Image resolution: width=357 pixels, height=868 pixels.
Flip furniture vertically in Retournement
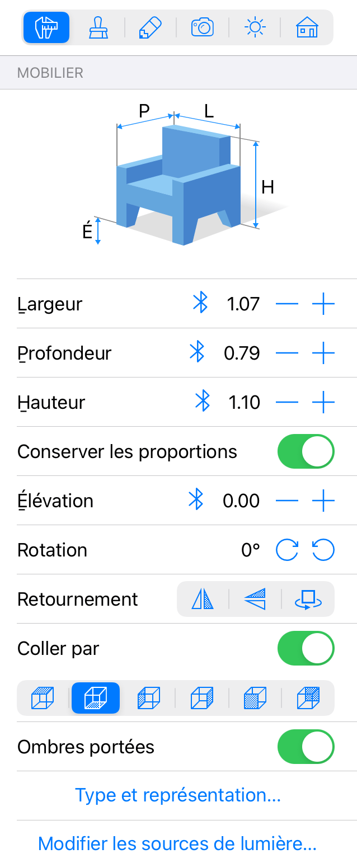coord(255,599)
